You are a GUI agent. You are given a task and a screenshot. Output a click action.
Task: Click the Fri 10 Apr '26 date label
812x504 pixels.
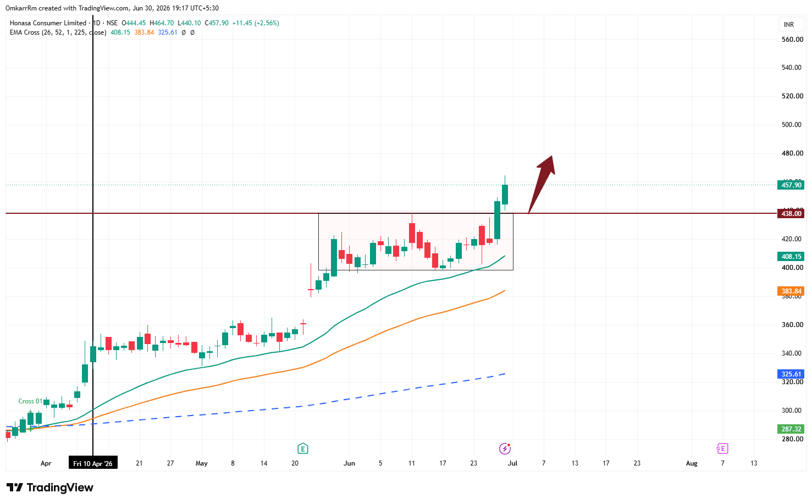point(93,463)
